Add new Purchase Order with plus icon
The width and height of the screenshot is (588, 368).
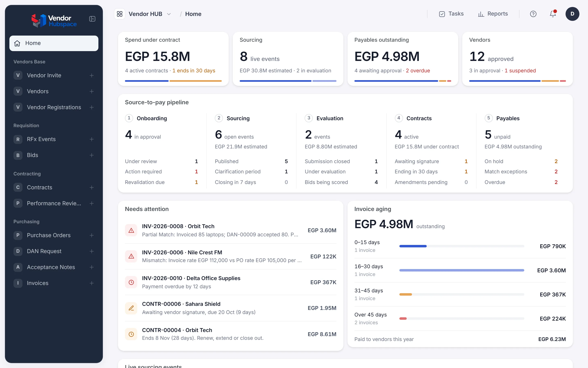92,235
